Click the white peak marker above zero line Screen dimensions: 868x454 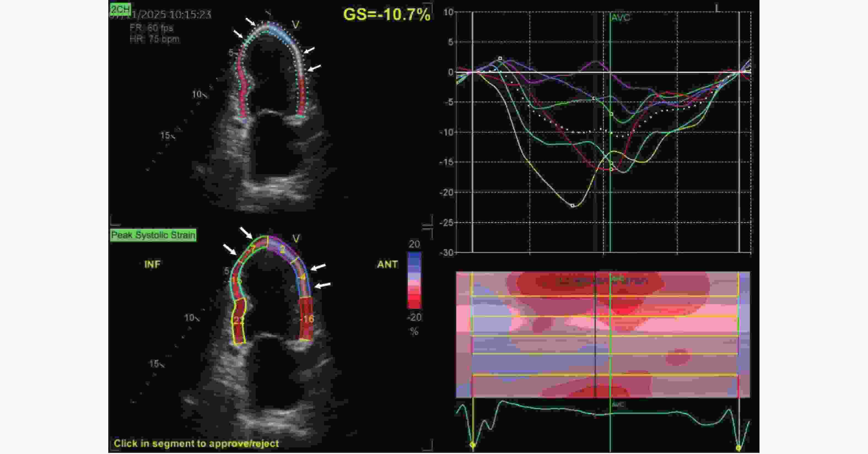(x=500, y=59)
